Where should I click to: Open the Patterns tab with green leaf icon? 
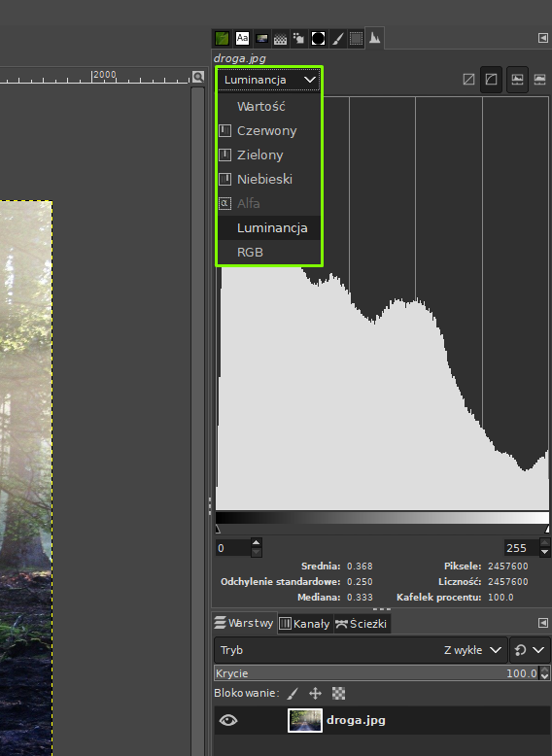(222, 38)
